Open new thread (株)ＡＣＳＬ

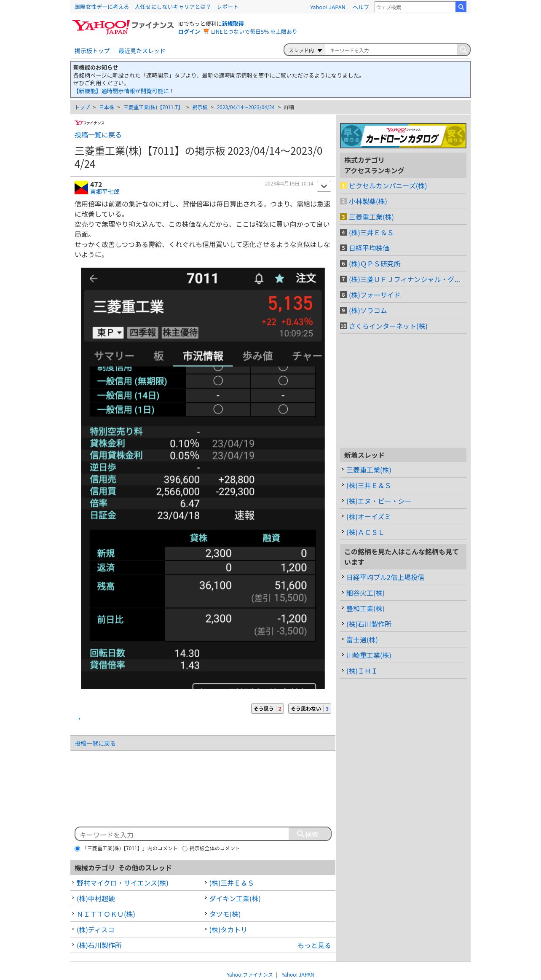(x=365, y=532)
